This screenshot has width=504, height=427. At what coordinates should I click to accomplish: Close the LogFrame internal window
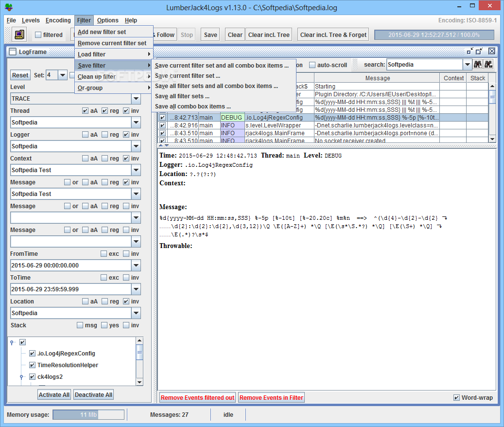point(492,51)
